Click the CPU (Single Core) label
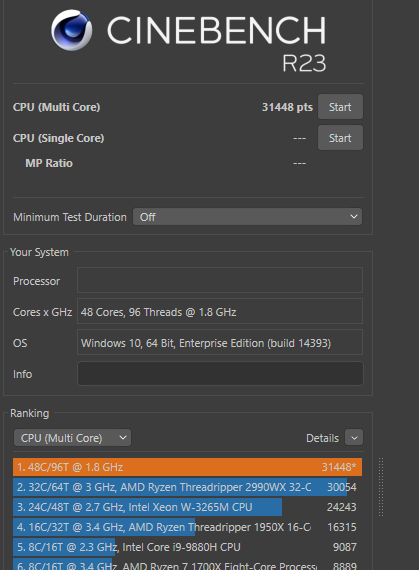Viewport: 419px width, 570px height. (59, 138)
